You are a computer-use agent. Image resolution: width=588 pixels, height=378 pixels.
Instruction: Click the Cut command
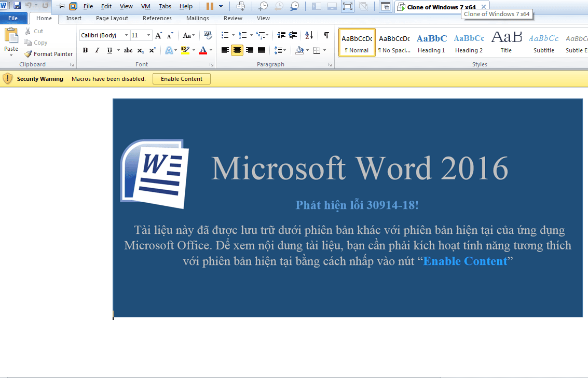(x=34, y=31)
